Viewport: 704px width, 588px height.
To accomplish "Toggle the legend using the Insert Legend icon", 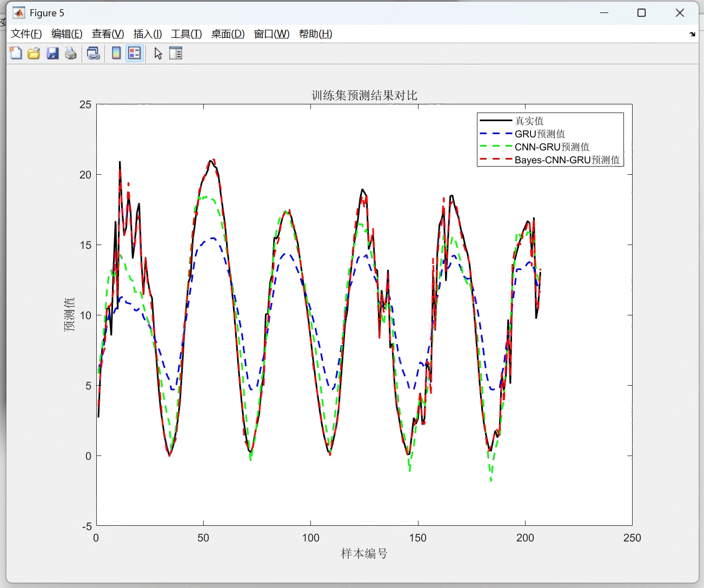I will click(x=135, y=53).
